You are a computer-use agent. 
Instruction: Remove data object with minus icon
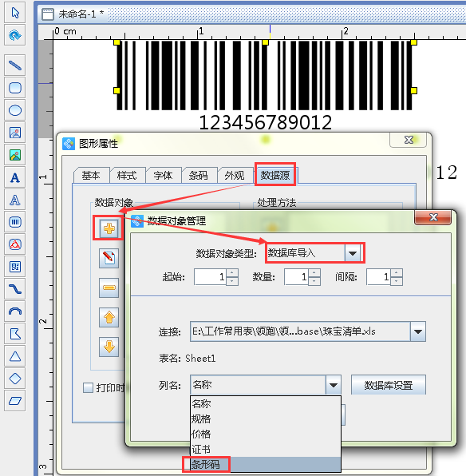[109, 288]
